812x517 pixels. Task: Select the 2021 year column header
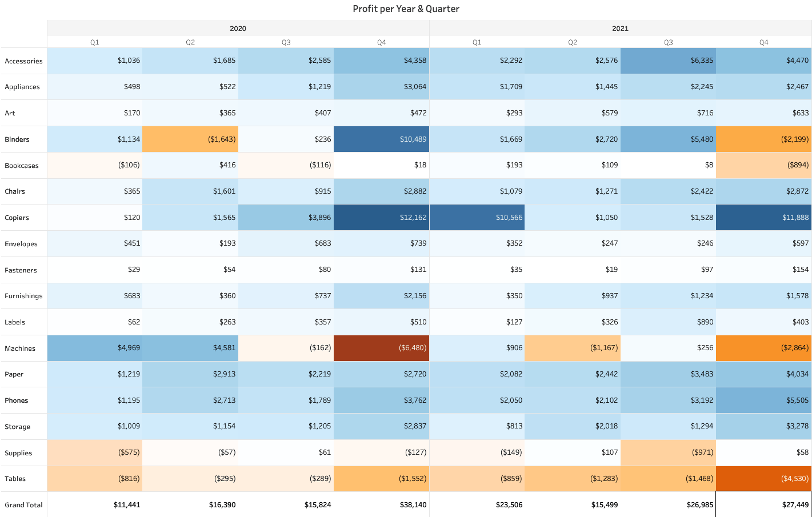[620, 28]
